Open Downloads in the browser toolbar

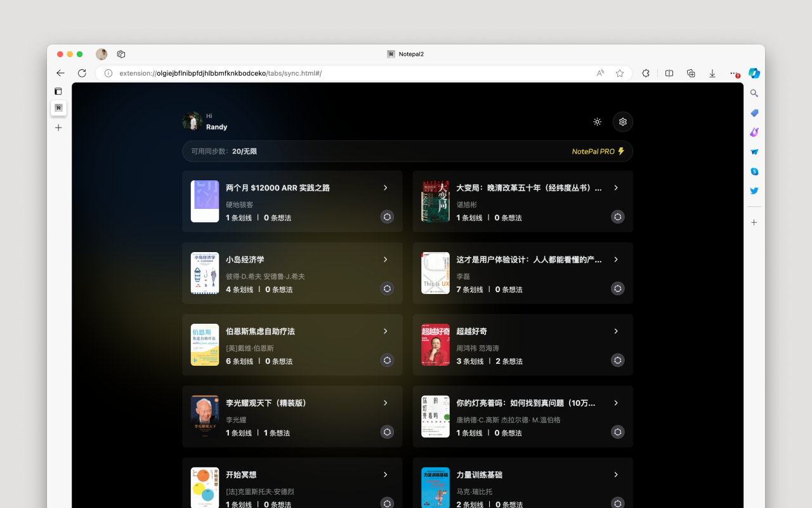point(712,73)
